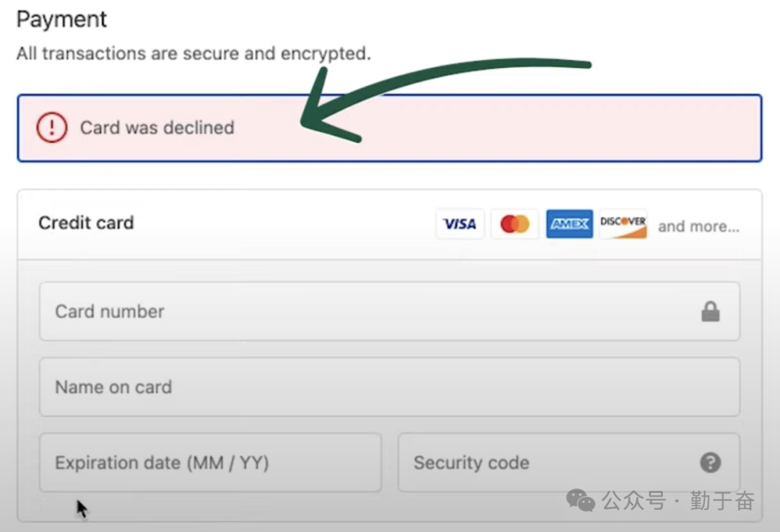Viewport: 780px width, 532px height.
Task: Click the "Card was declined" message text
Action: [157, 128]
